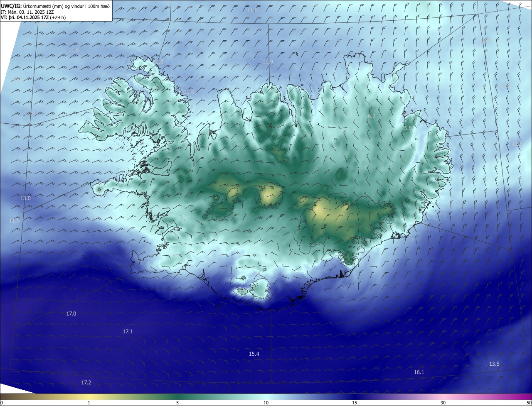Click the legend tick label 30
Image resolution: width=532 pixels, height=406 pixels.
[443, 403]
